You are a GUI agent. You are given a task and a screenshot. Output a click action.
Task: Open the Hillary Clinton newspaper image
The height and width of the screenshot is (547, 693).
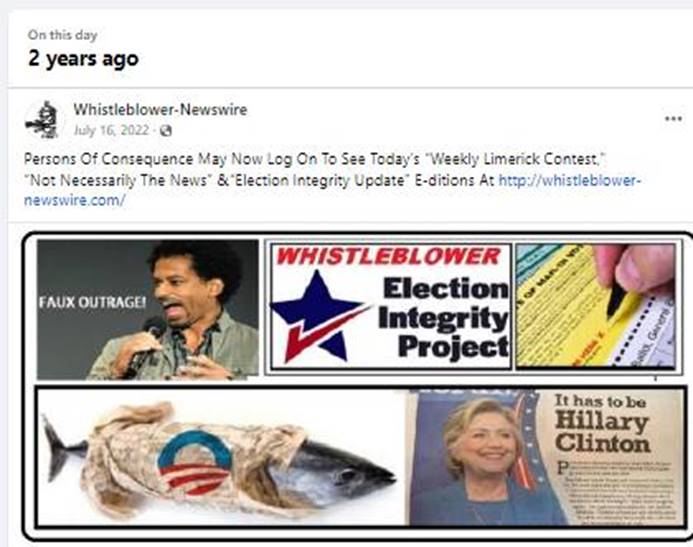click(547, 458)
